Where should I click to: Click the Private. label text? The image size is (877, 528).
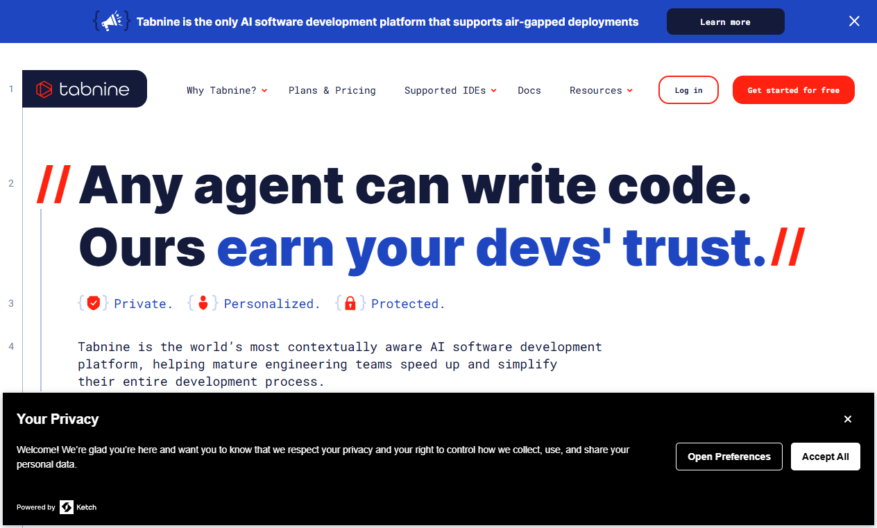143,304
